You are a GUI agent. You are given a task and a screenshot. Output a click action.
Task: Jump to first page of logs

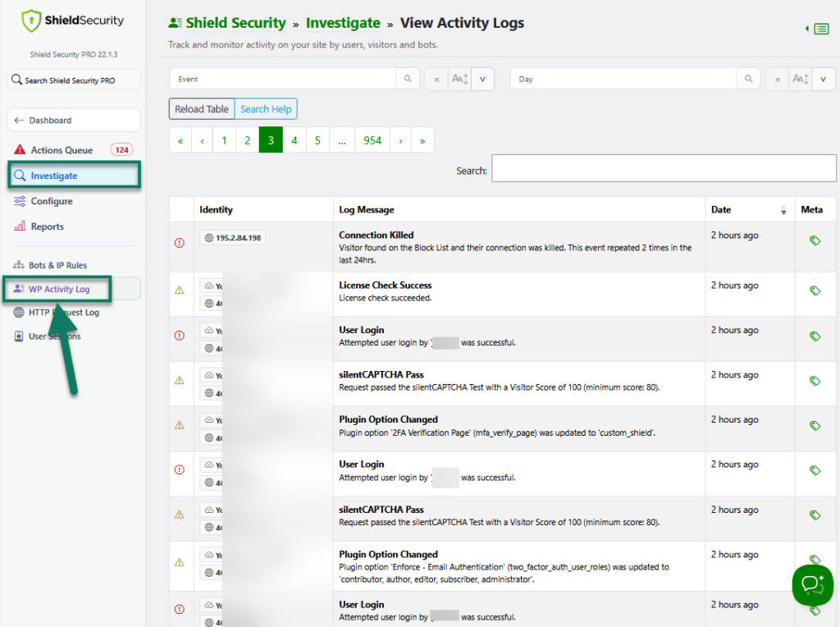pyautogui.click(x=180, y=140)
